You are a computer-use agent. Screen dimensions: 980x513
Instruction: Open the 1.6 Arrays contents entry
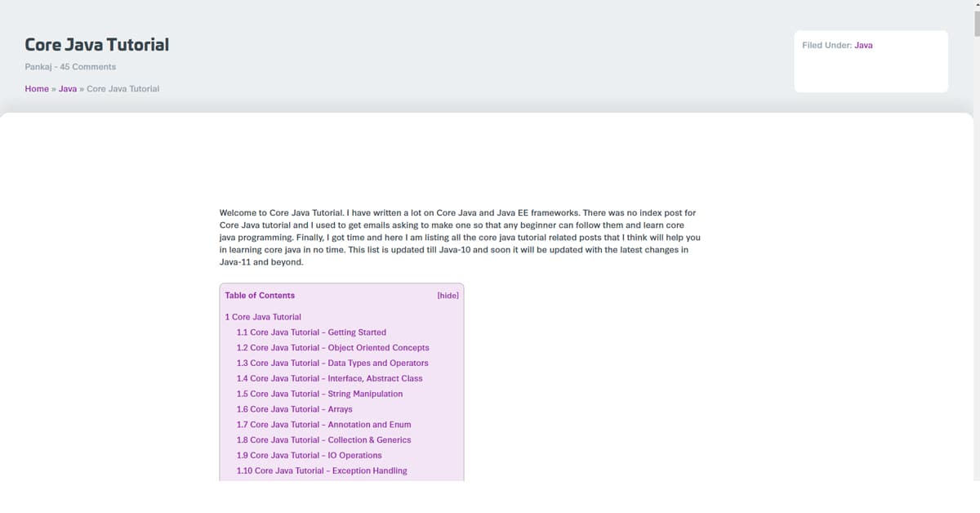point(294,409)
